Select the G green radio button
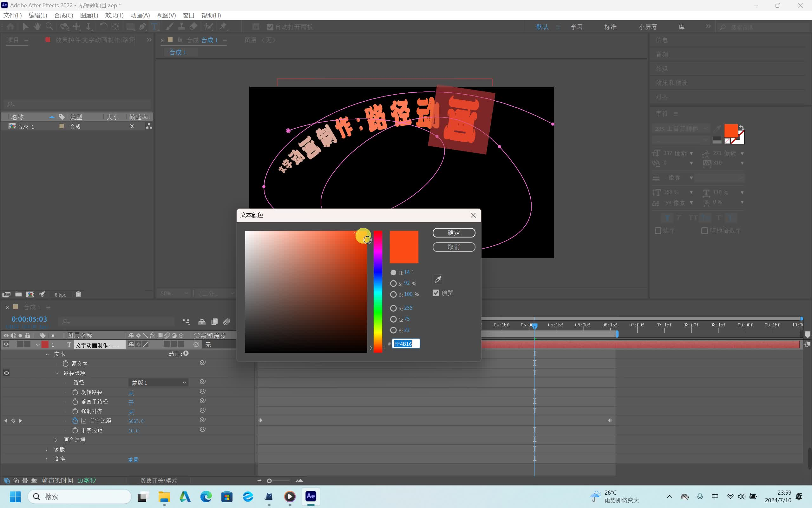Screen dimensions: 812x508 click(393, 319)
